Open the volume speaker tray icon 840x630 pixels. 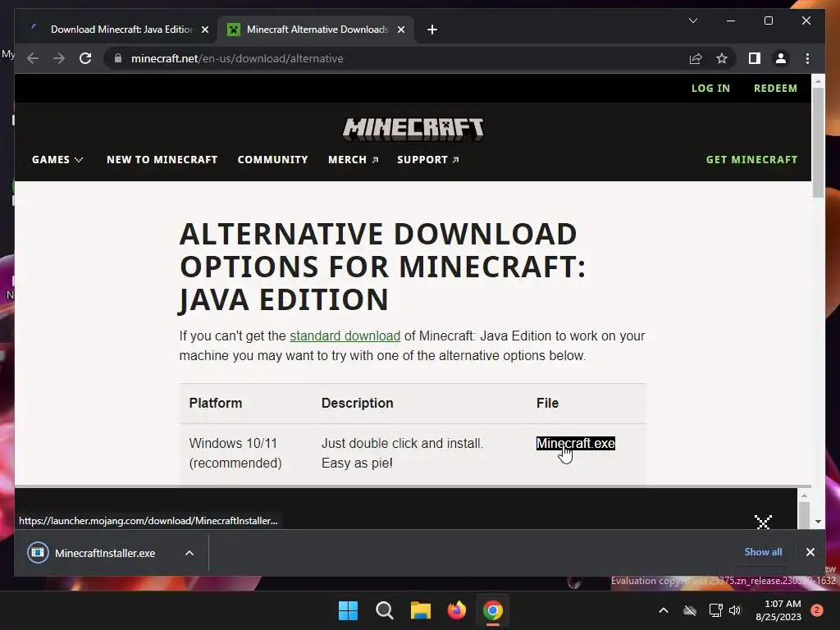point(734,610)
